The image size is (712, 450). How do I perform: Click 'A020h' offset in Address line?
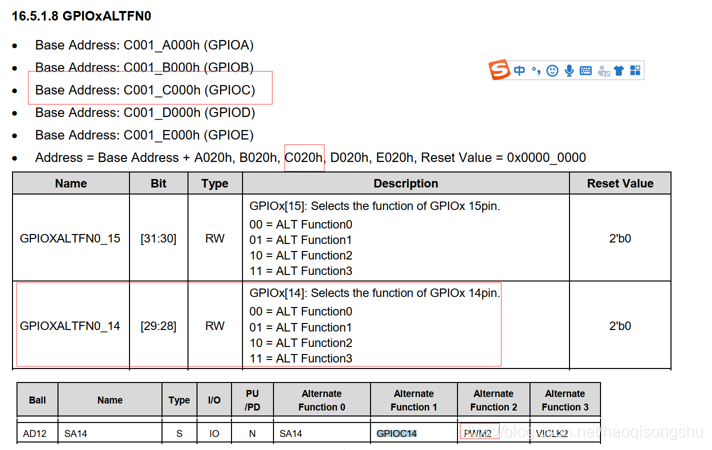[213, 158]
